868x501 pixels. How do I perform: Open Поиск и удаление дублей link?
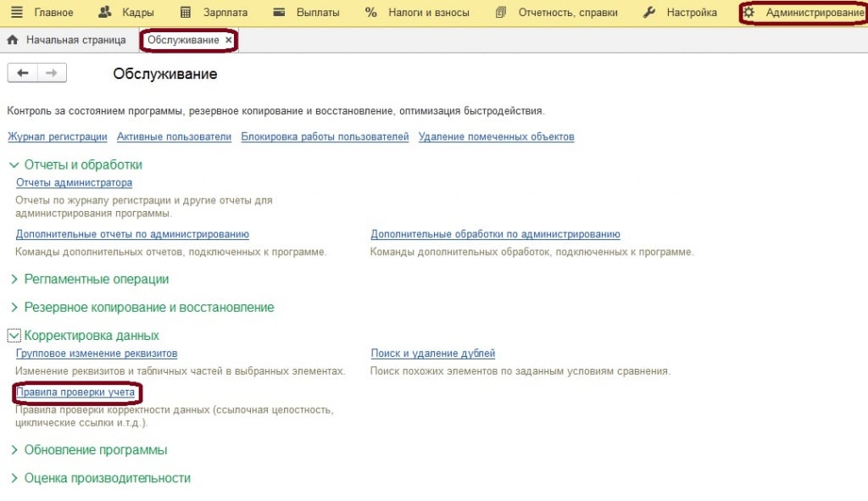[432, 353]
